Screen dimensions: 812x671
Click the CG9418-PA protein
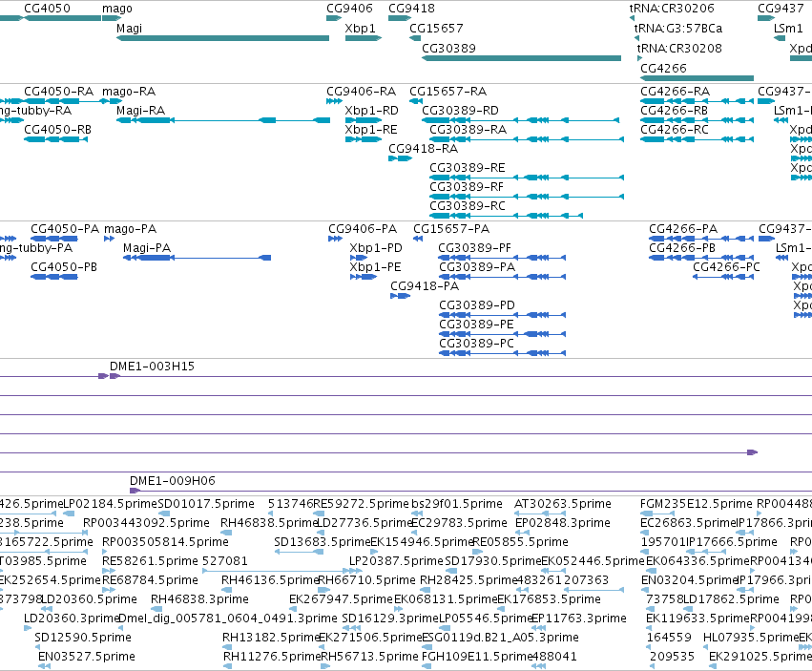(401, 296)
